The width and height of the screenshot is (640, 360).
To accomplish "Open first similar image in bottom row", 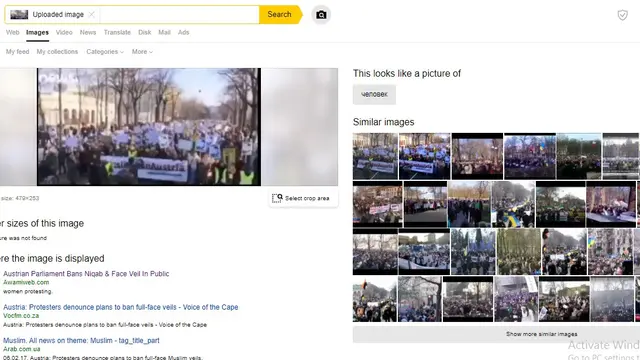I will pos(375,299).
